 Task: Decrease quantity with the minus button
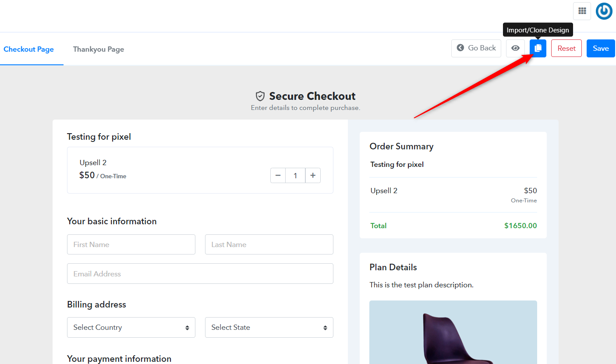coord(278,176)
